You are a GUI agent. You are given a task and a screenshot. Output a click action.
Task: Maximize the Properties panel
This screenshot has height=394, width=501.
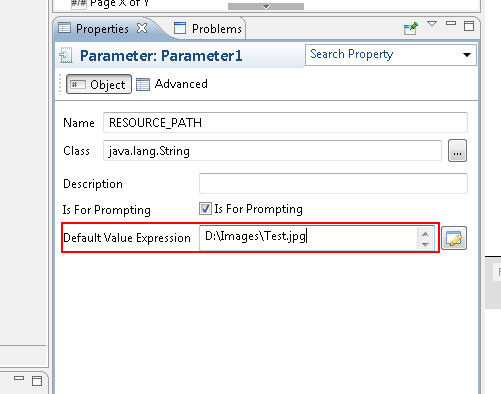469,26
